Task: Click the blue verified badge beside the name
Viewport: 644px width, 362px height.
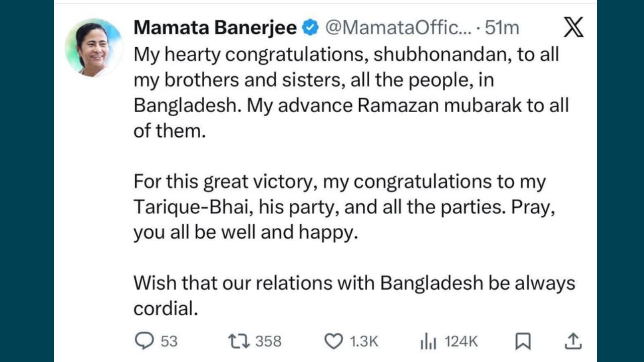Action: pyautogui.click(x=311, y=28)
